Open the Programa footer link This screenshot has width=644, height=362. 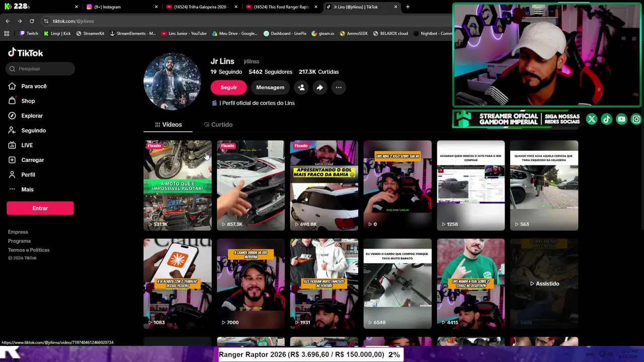point(19,241)
